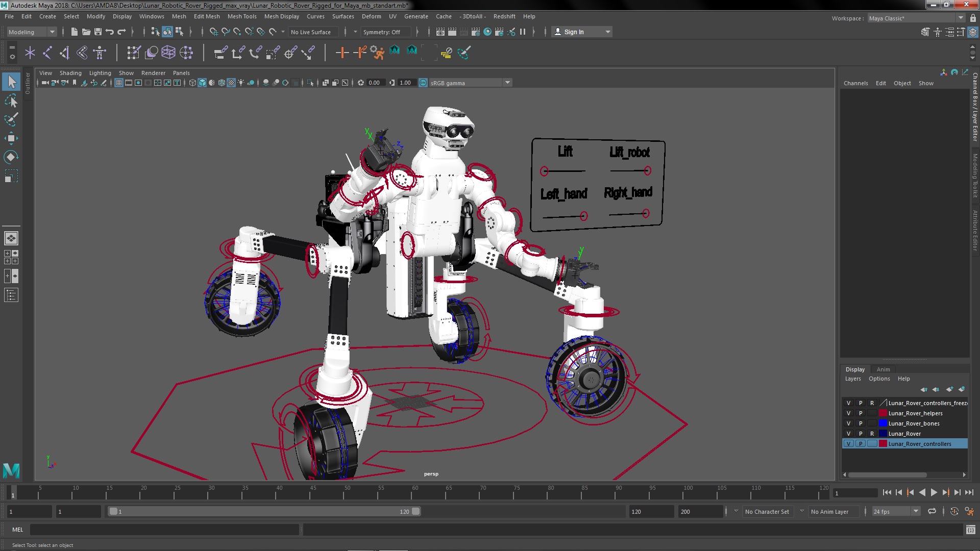This screenshot has height=551, width=980.
Task: Open the Deform menu
Action: click(x=371, y=16)
